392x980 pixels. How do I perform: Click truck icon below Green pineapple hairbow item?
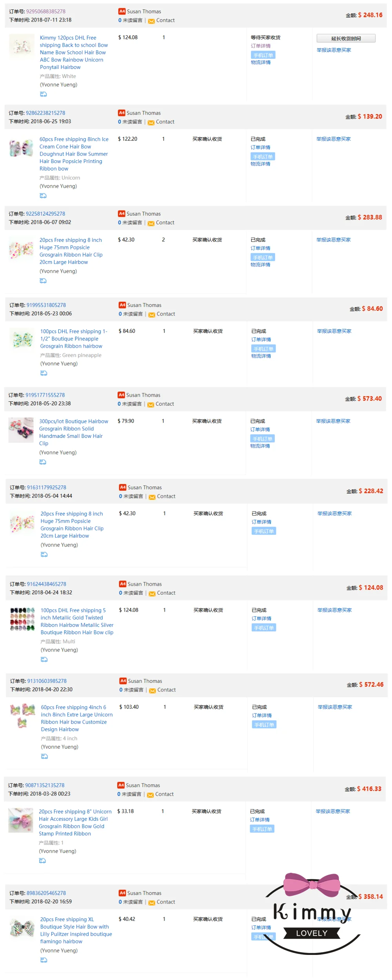[x=44, y=373]
